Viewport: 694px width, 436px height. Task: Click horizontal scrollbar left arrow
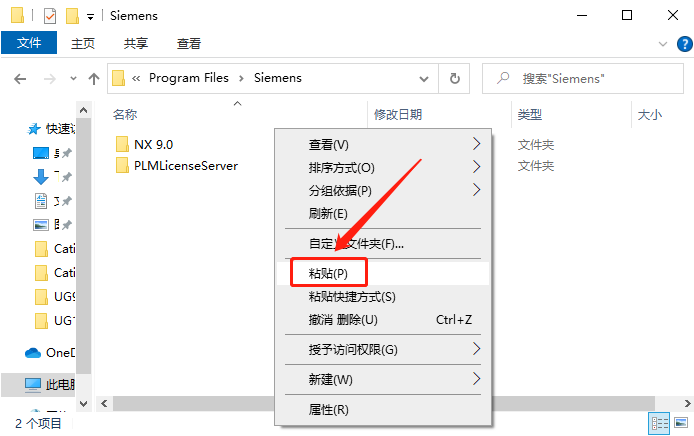pyautogui.click(x=104, y=403)
